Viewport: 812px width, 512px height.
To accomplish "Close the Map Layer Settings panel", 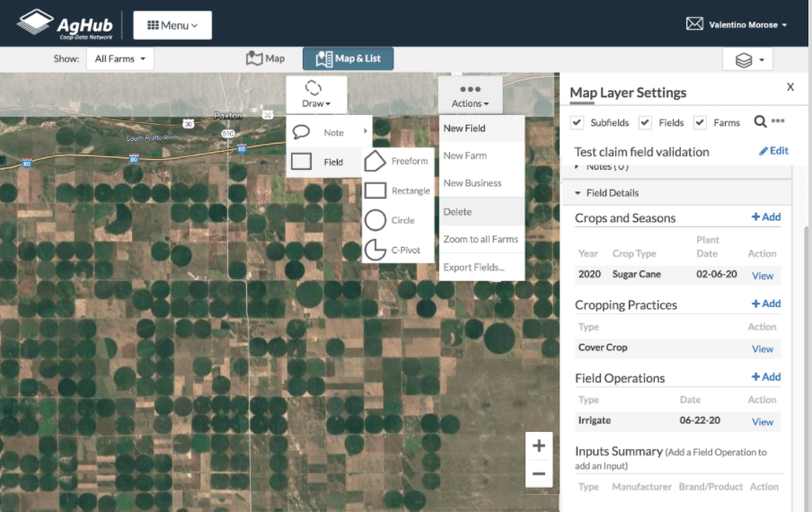I will click(790, 87).
